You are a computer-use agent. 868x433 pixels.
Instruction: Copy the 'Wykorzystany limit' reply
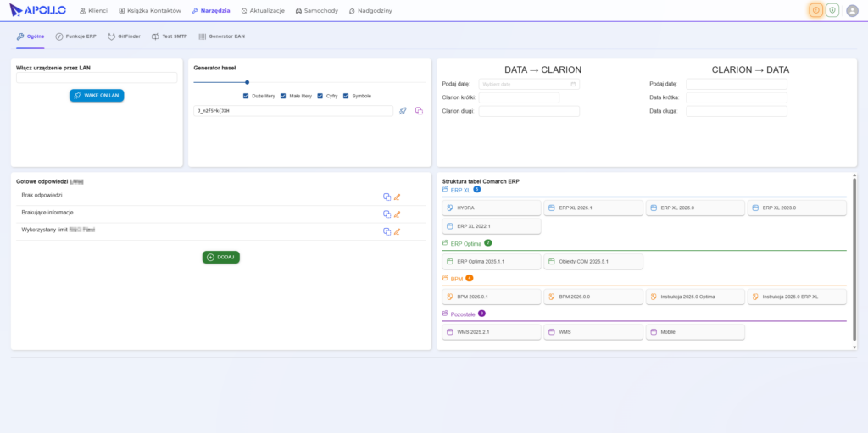point(387,231)
